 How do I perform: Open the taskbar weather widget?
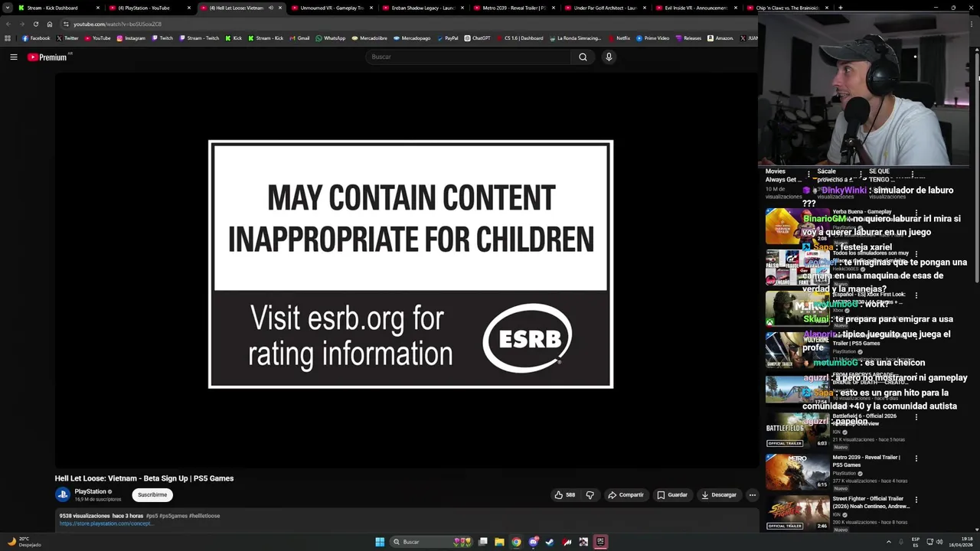[x=23, y=542]
